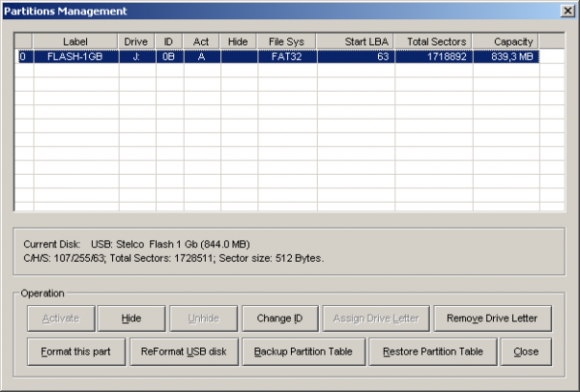Click partition index 0 cell
580x392 pixels.
click(23, 57)
